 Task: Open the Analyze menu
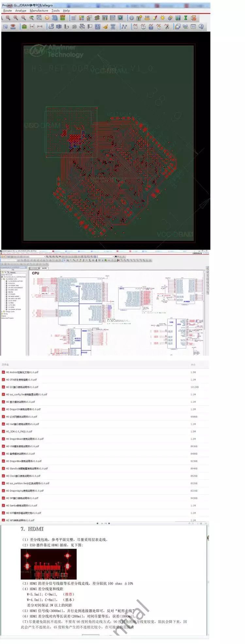pos(21,10)
